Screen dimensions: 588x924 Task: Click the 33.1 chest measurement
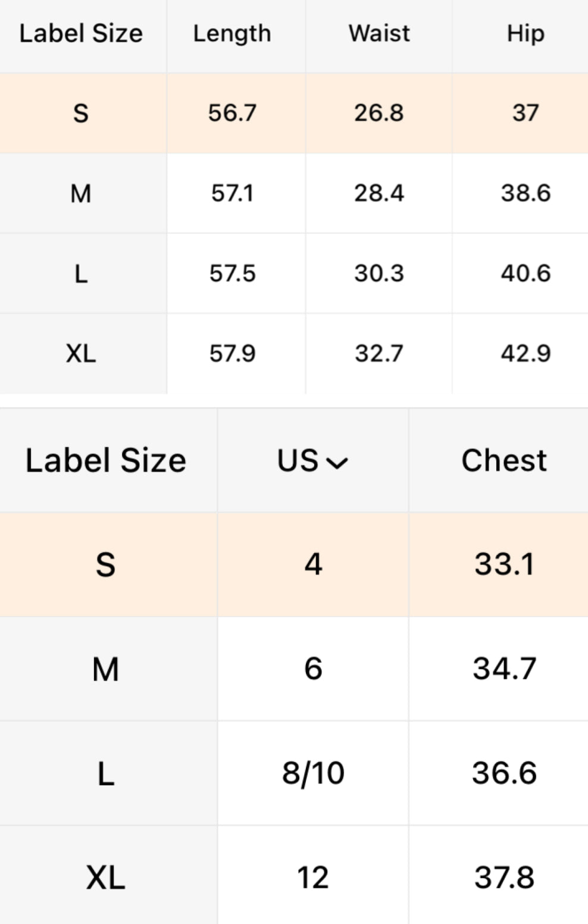pos(504,564)
